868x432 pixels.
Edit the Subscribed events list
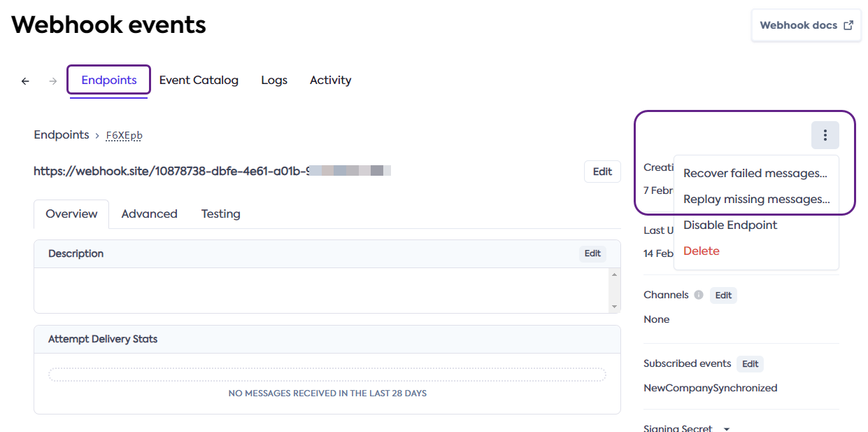coord(750,364)
